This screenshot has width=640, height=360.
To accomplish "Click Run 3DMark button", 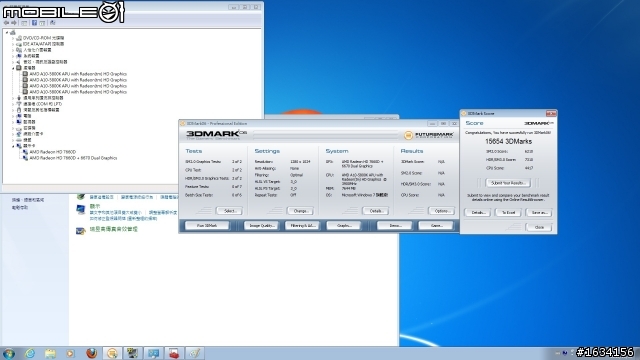I will 207,225.
